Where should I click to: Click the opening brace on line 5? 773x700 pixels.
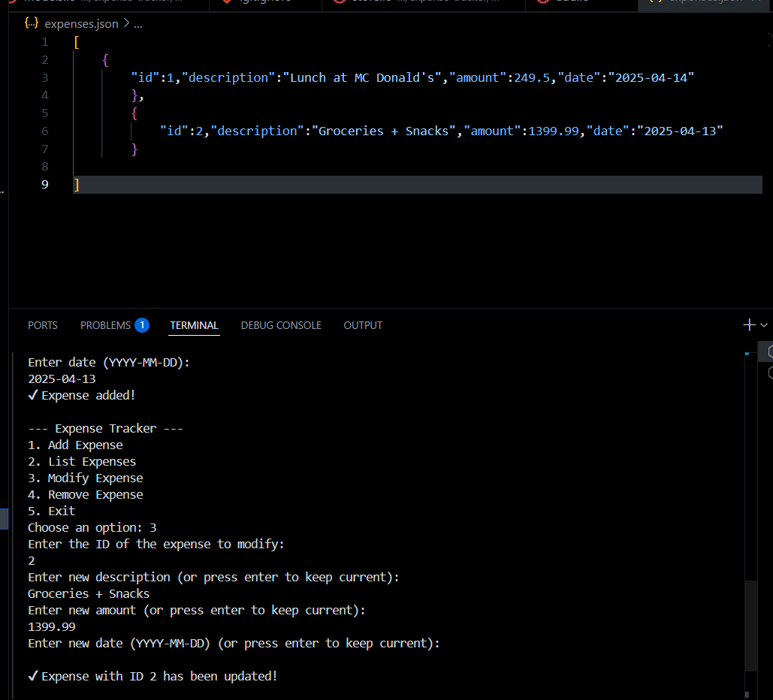pyautogui.click(x=134, y=113)
